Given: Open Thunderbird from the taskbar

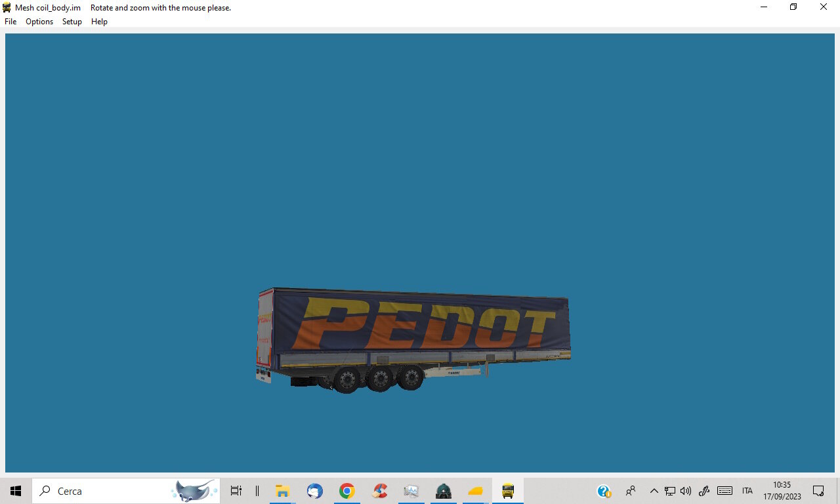Looking at the screenshot, I should (315, 491).
